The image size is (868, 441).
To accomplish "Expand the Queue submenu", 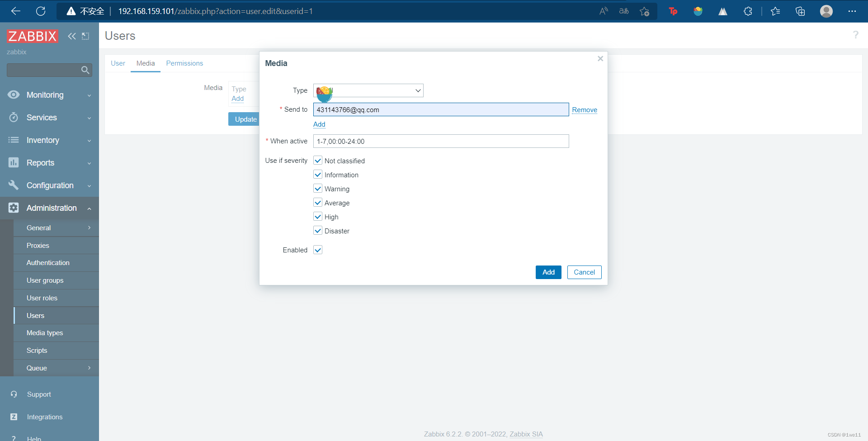I will coord(56,368).
